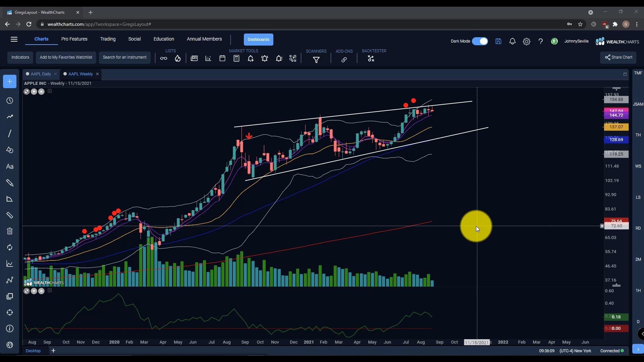Open the JohnnySeville account menu
The height and width of the screenshot is (362, 644).
pos(576,41)
